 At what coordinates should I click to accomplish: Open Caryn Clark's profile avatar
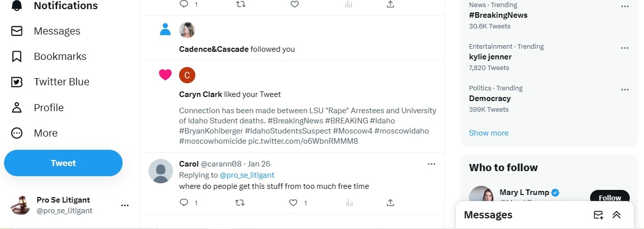pyautogui.click(x=187, y=75)
